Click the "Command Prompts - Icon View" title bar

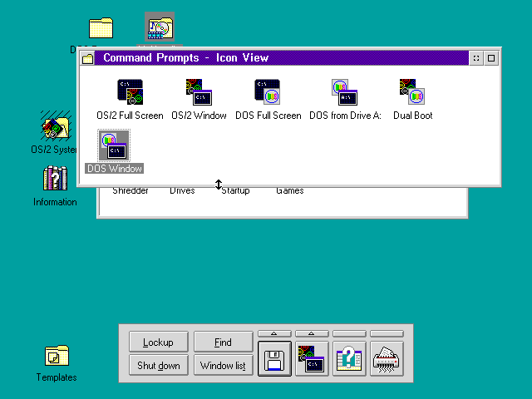pyautogui.click(x=281, y=58)
